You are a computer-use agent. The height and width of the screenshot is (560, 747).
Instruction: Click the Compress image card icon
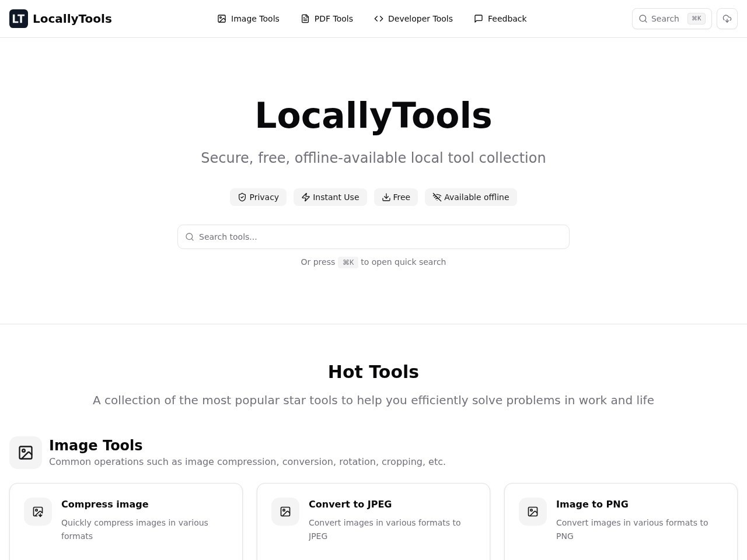click(x=38, y=512)
